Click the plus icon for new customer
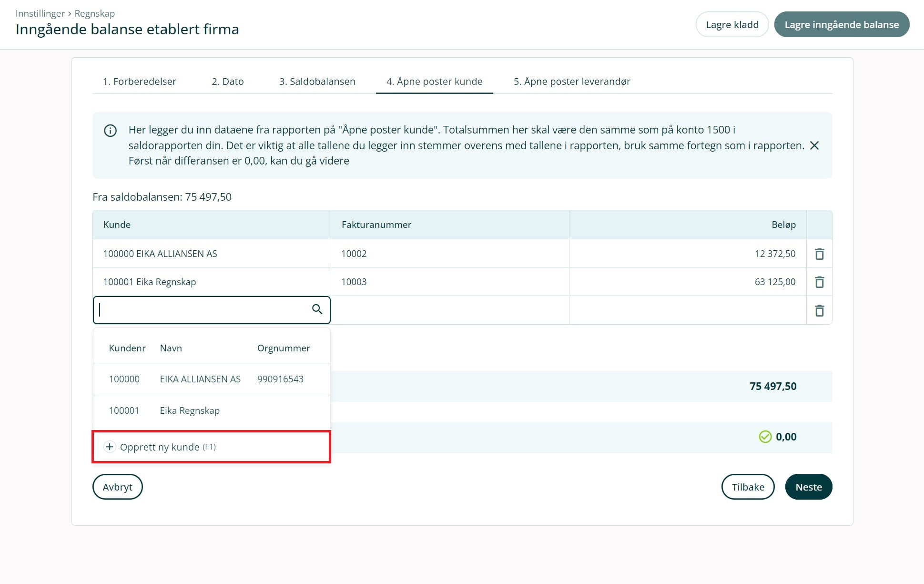The width and height of the screenshot is (924, 584). click(110, 447)
